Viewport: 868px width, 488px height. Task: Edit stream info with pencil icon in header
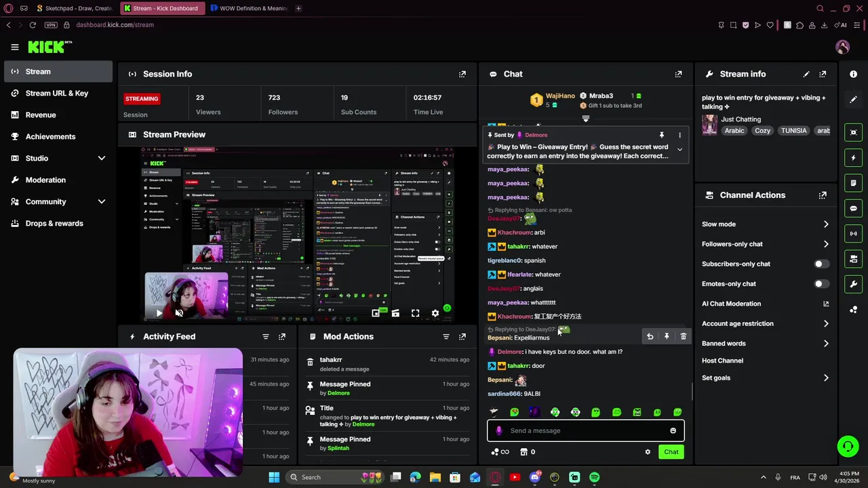(x=806, y=74)
